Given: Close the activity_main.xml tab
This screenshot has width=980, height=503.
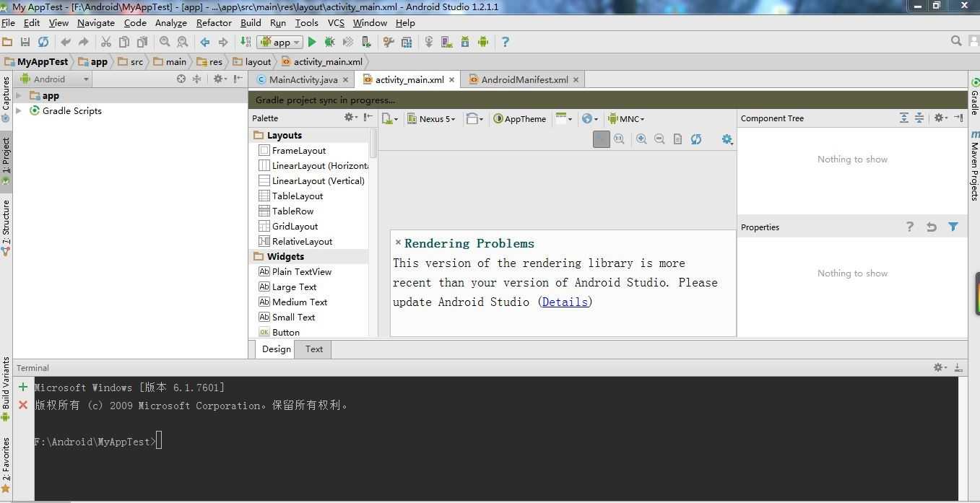Looking at the screenshot, I should pyautogui.click(x=453, y=80).
